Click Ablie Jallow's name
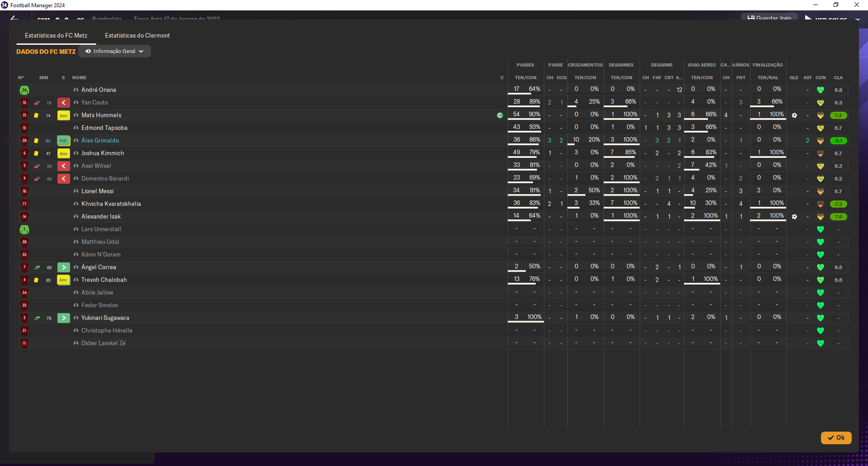This screenshot has height=466, width=868. click(97, 293)
